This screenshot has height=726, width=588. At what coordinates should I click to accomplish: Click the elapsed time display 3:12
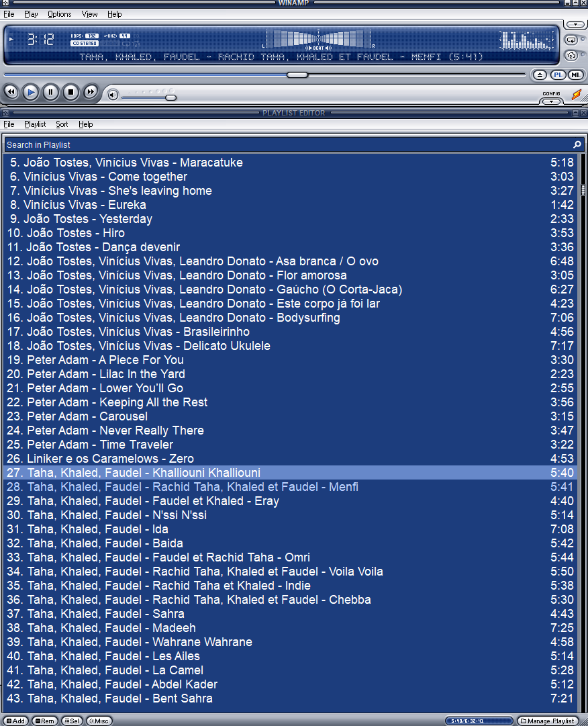(40, 40)
